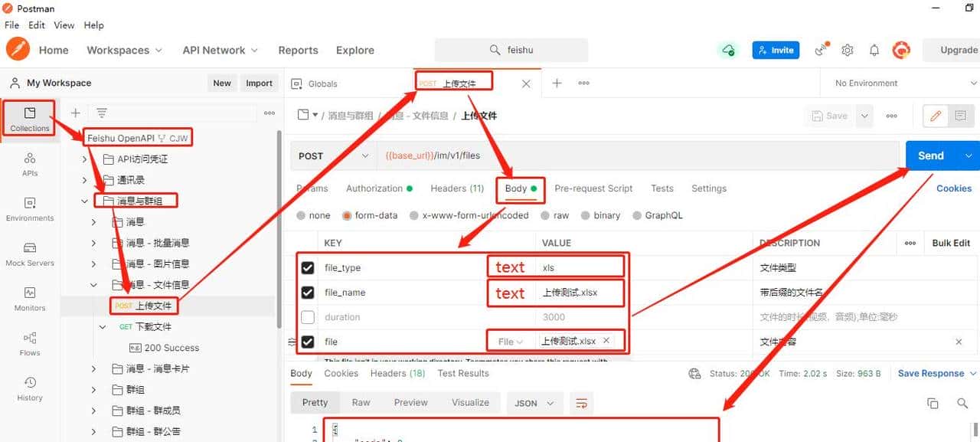Click the Invite button
This screenshot has height=442, width=980.
pyautogui.click(x=776, y=50)
